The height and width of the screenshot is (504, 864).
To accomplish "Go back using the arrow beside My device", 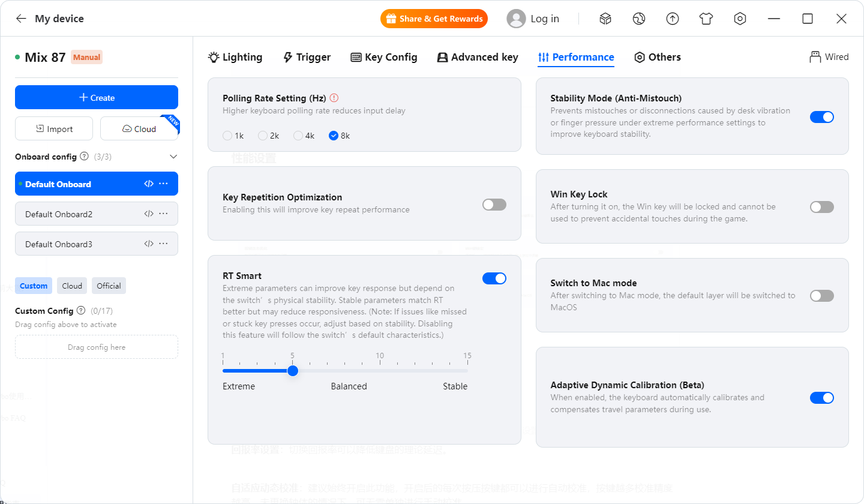I will click(x=21, y=19).
